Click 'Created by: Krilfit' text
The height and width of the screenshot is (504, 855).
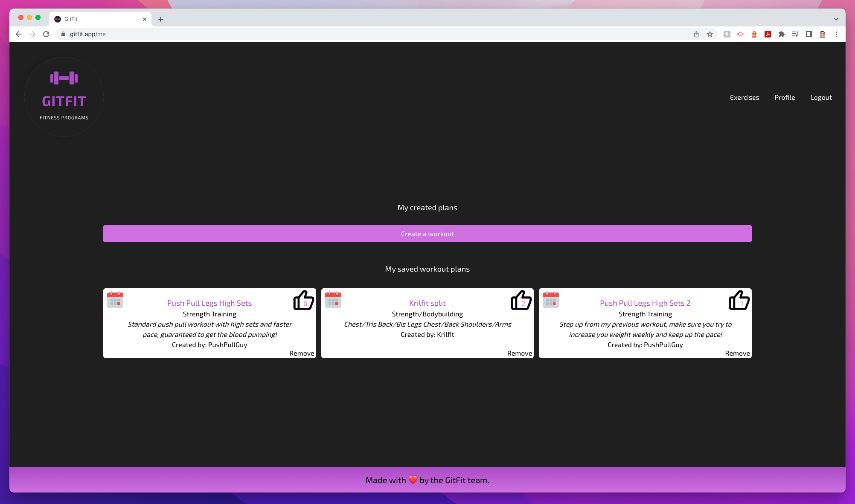427,335
